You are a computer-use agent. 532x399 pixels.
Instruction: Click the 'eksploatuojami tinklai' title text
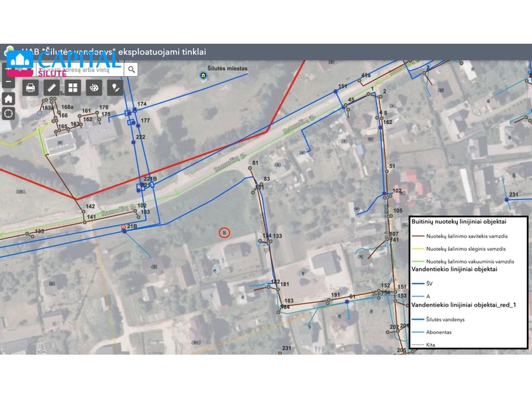tap(162, 52)
